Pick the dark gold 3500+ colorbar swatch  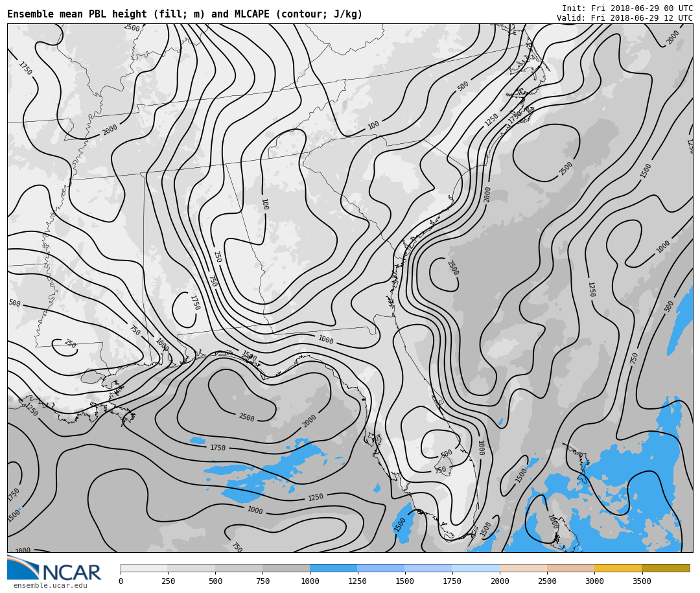(x=666, y=568)
